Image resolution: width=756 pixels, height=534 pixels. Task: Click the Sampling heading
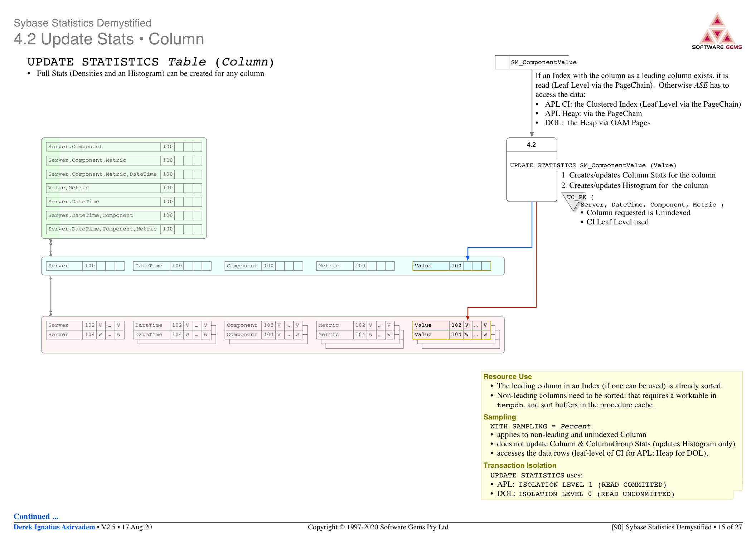pos(500,417)
